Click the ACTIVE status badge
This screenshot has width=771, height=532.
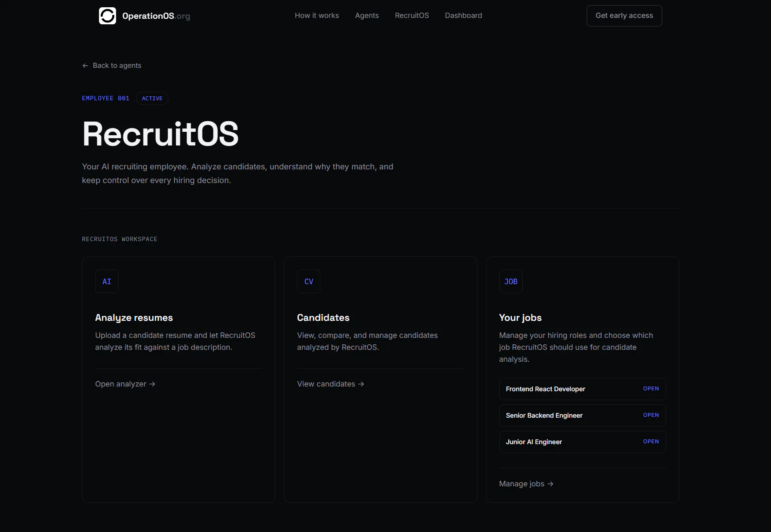click(152, 99)
